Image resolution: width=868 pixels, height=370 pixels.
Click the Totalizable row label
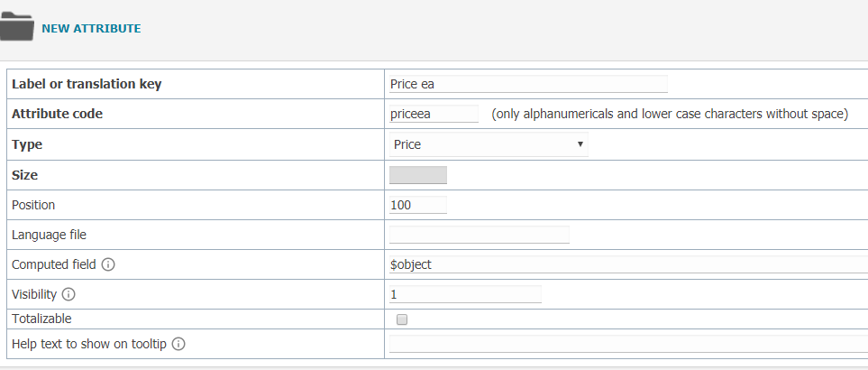click(41, 319)
